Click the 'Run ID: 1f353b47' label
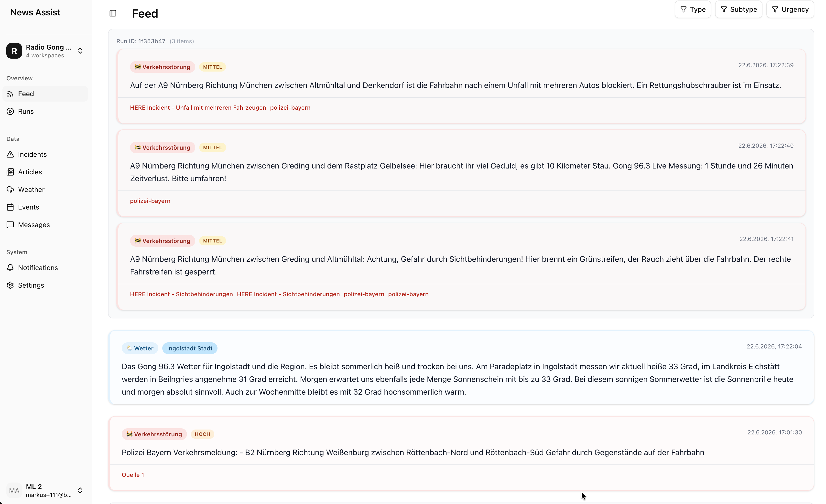 point(141,41)
